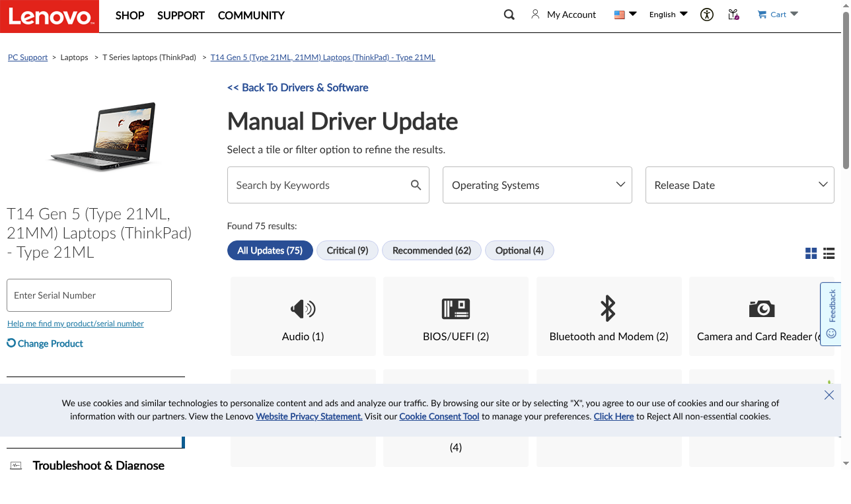Click the Change Product refresh icon
This screenshot has height=504, width=851.
pos(11,343)
